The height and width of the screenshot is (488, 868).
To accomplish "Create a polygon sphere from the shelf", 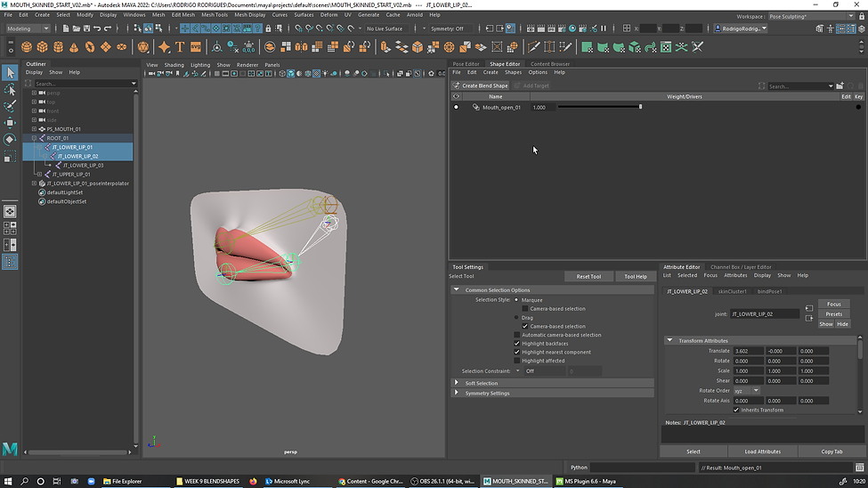I will pyautogui.click(x=27, y=47).
